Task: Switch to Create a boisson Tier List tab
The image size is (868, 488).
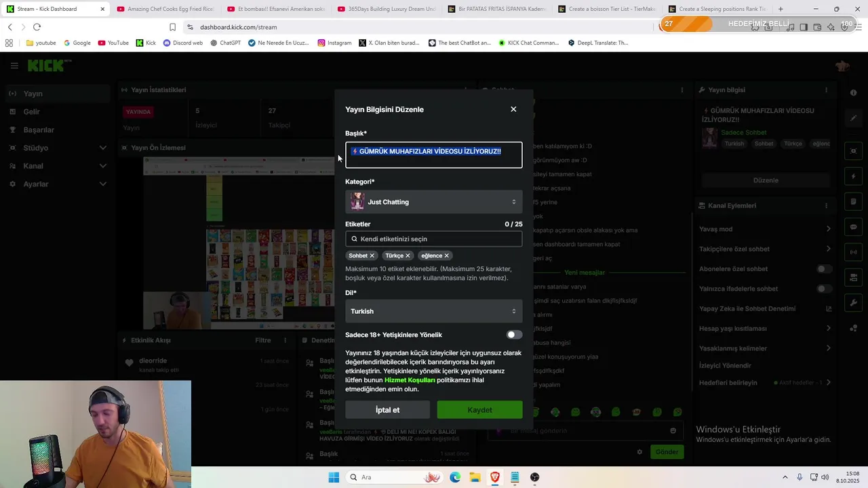Action: (x=607, y=9)
